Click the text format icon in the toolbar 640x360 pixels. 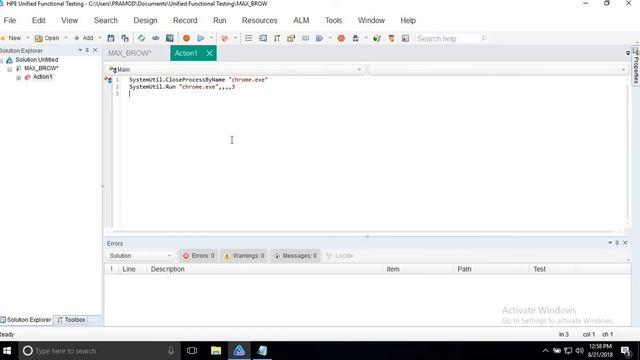pos(277,38)
